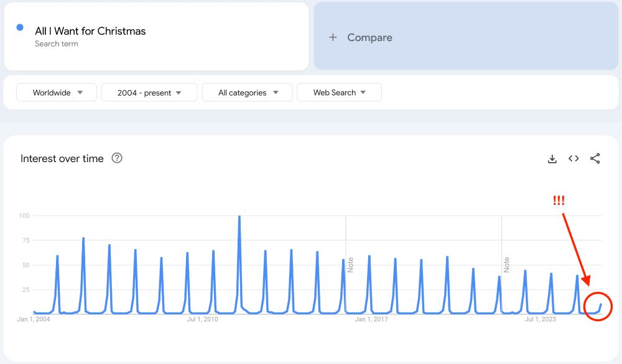The height and width of the screenshot is (364, 622).
Task: Click the Interest over time heading
Action: click(x=62, y=158)
